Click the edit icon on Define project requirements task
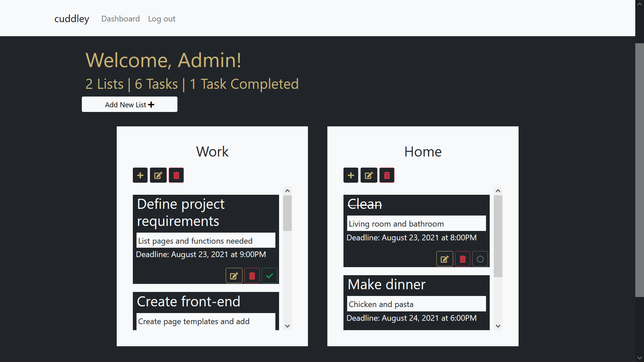 pyautogui.click(x=234, y=276)
